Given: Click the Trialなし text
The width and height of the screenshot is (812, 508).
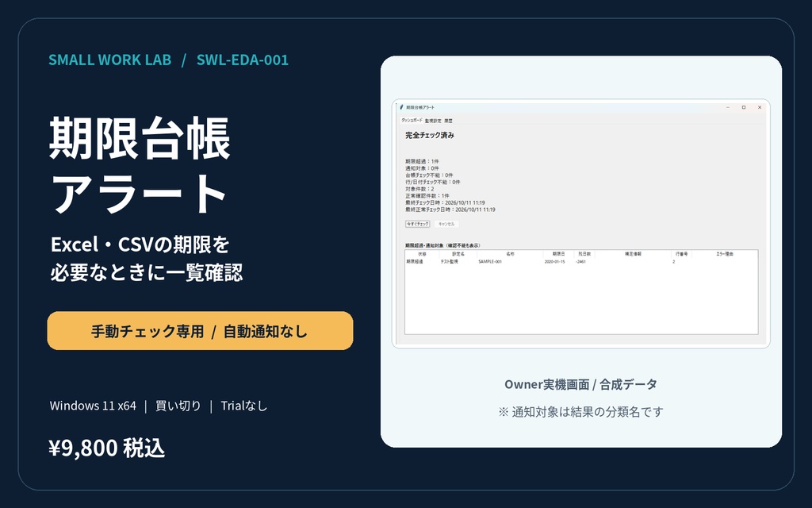Looking at the screenshot, I should click(244, 406).
